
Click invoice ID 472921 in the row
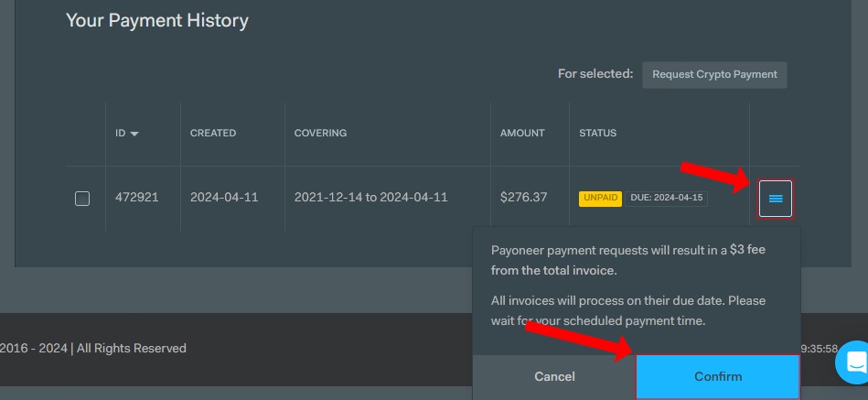pos(137,197)
